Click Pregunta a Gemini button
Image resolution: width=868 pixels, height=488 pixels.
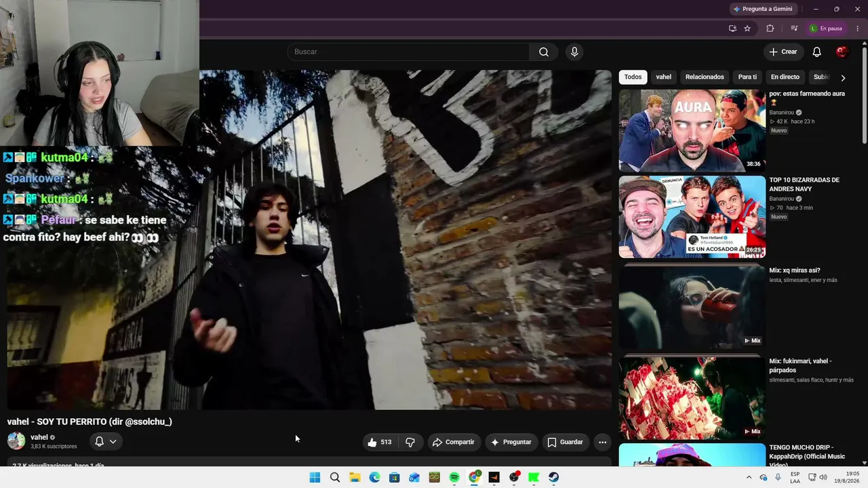point(762,9)
